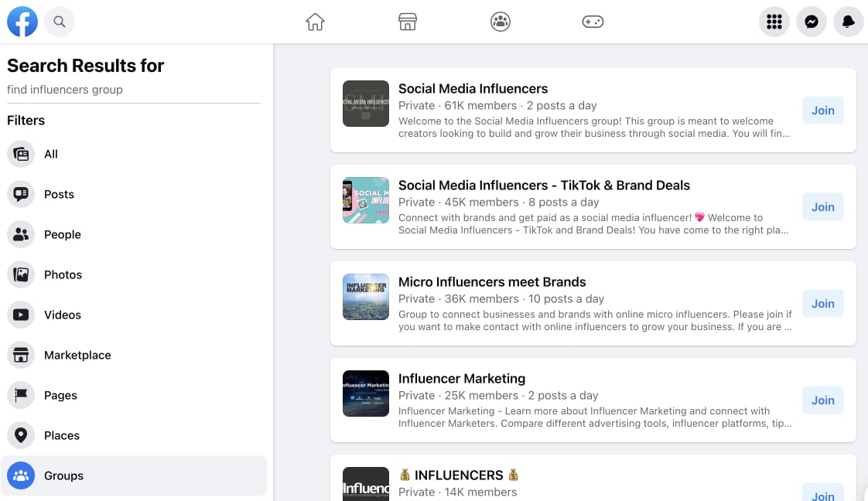
Task: Click the Influencer Marketing group thumbnail
Action: point(366,394)
